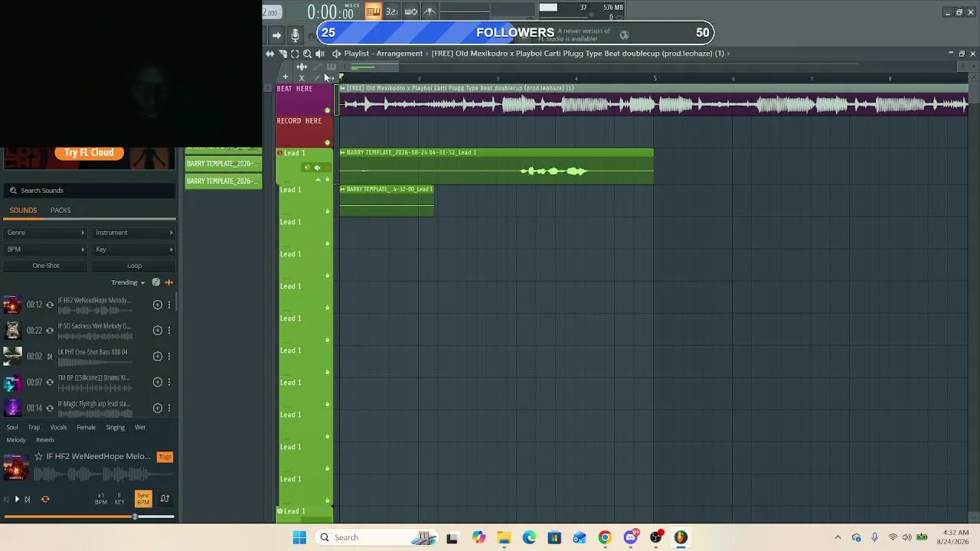This screenshot has width=980, height=551.
Task: Click the swap arrows button in preview player
Action: click(x=165, y=499)
